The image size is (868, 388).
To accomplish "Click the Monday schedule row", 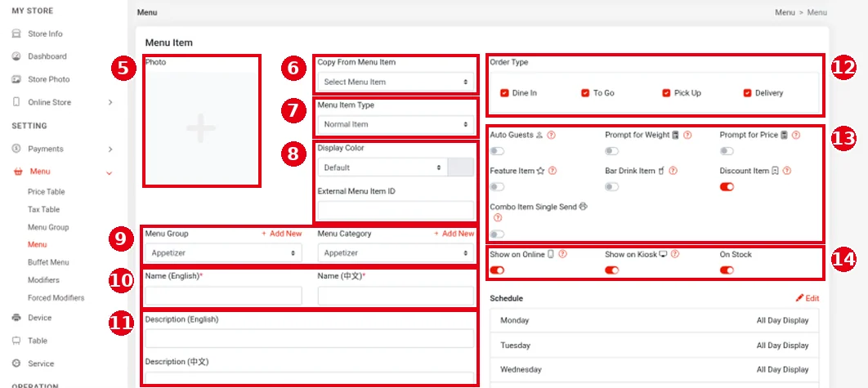I will coord(655,320).
